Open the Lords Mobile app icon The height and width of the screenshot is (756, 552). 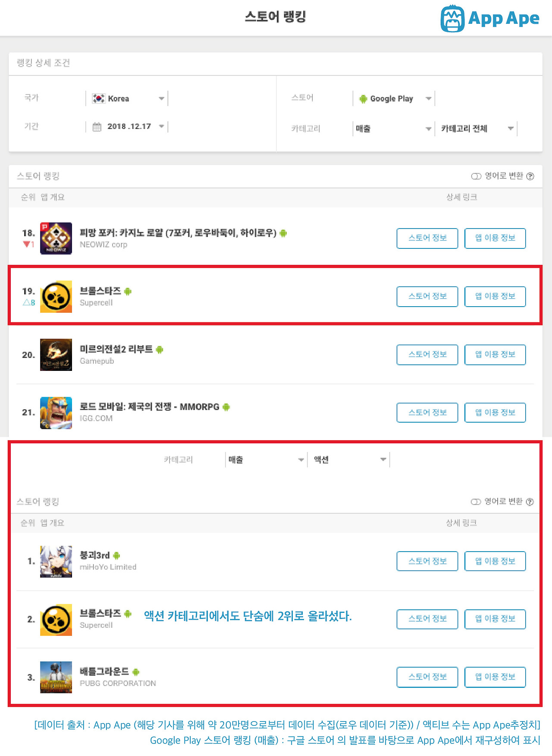pyautogui.click(x=56, y=413)
